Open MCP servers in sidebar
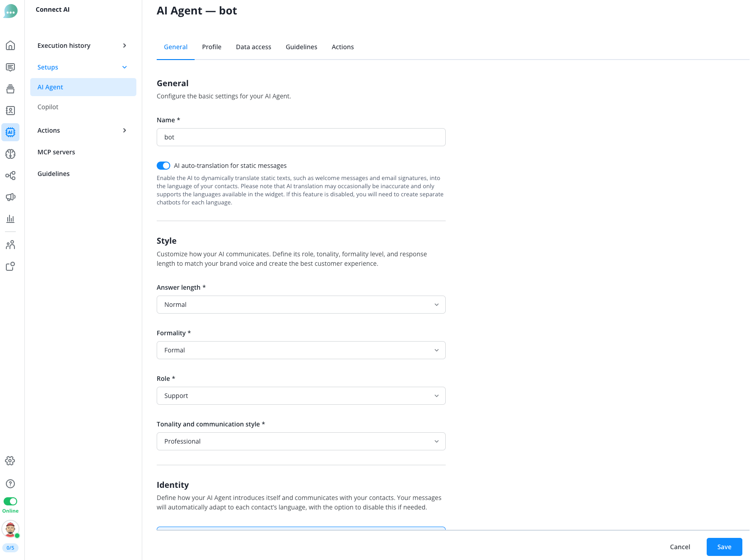This screenshot has height=560, width=755. coord(83,152)
